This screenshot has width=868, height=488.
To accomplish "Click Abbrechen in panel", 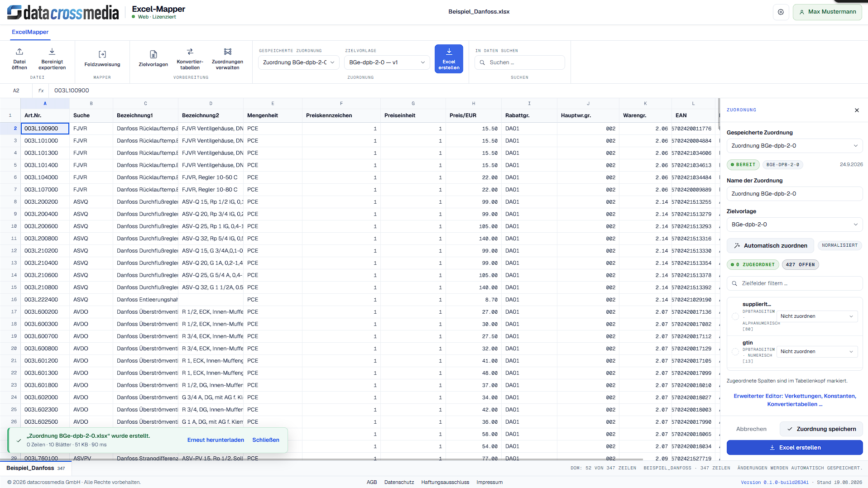I will [x=751, y=429].
